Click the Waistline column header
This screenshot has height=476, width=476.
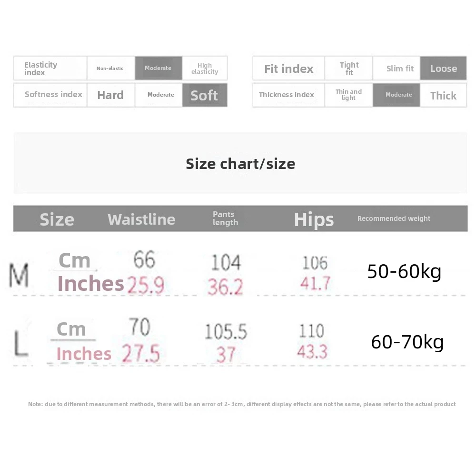(x=141, y=219)
